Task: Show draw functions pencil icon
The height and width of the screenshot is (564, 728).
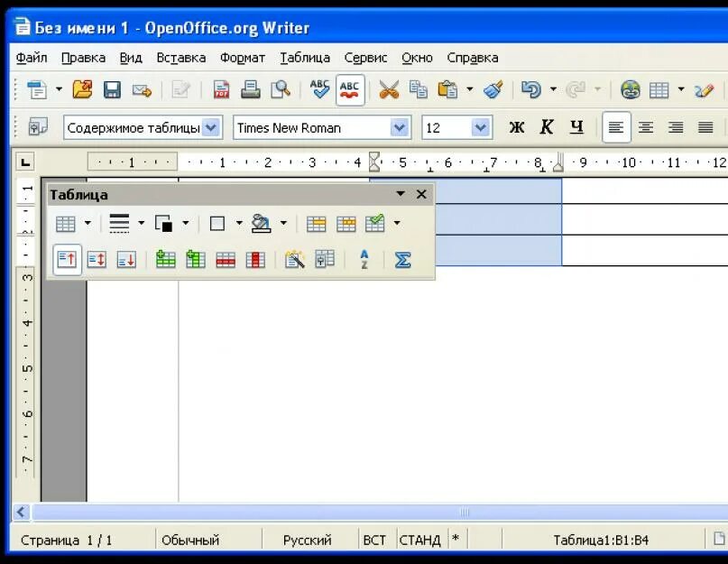Action: tap(705, 89)
